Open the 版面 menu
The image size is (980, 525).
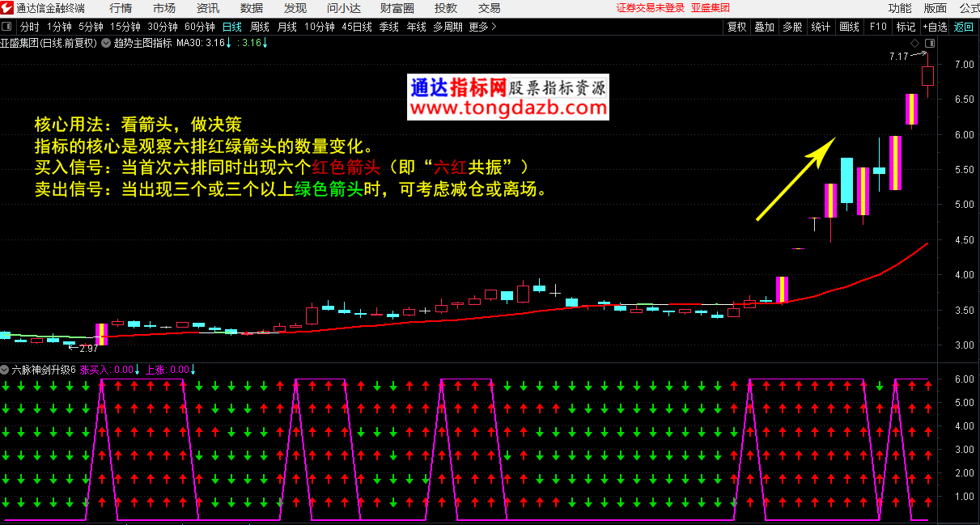point(935,8)
